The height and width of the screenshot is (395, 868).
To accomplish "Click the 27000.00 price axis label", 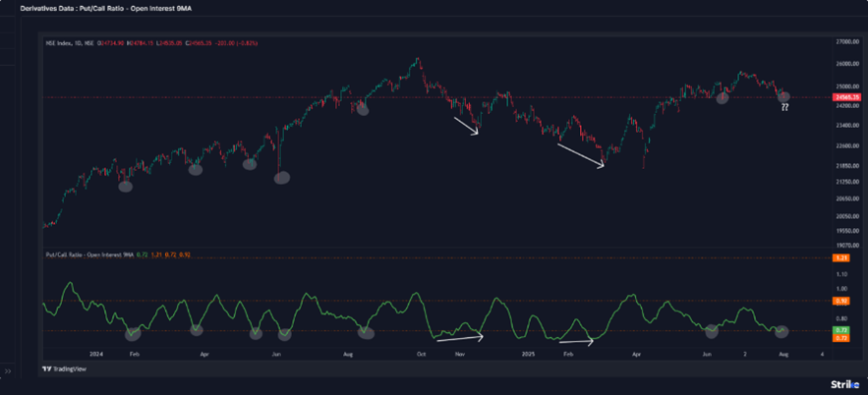I will 847,42.
